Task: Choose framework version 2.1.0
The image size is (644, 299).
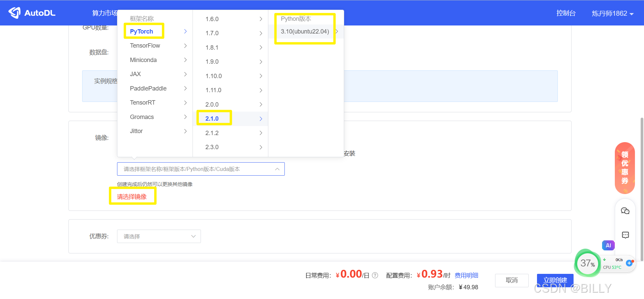Action: tap(230, 119)
